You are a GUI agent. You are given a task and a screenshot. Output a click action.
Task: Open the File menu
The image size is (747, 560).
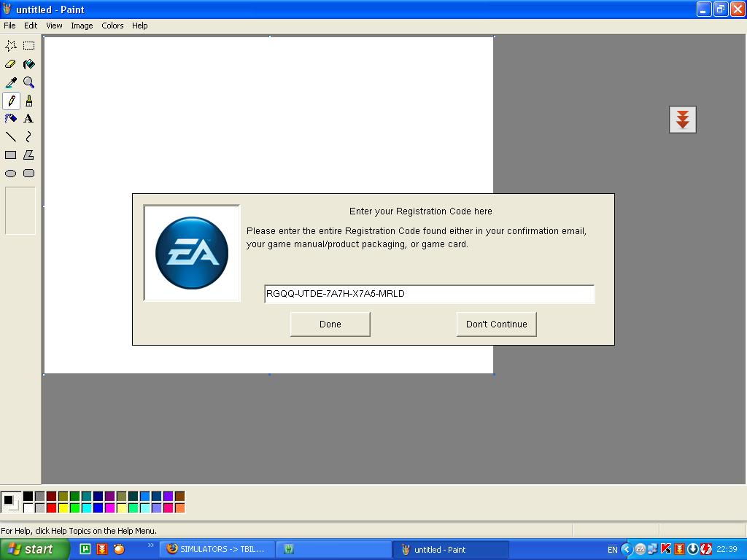[9, 26]
